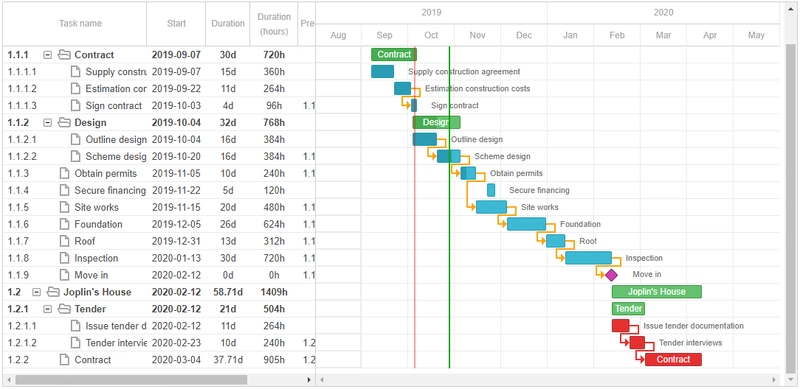Select the red Contract task bar
The height and width of the screenshot is (389, 800).
(x=673, y=359)
